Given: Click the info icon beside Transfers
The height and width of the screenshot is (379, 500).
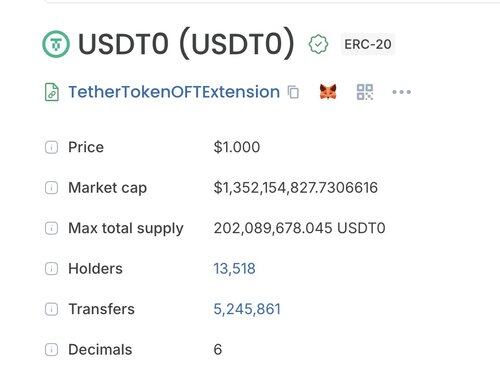Looking at the screenshot, I should (x=51, y=309).
